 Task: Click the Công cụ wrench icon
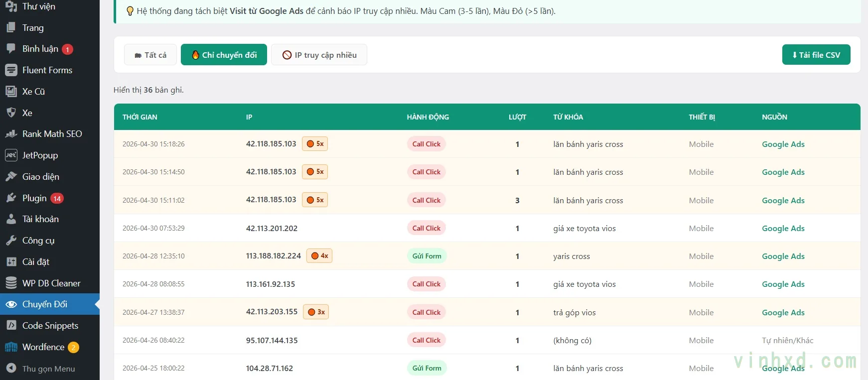click(11, 241)
